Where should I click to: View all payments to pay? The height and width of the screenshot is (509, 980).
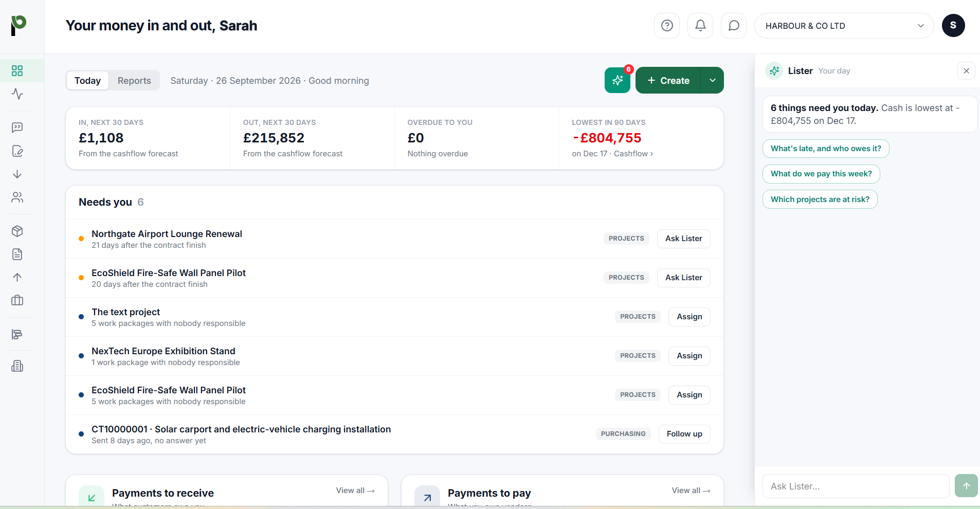click(x=691, y=490)
